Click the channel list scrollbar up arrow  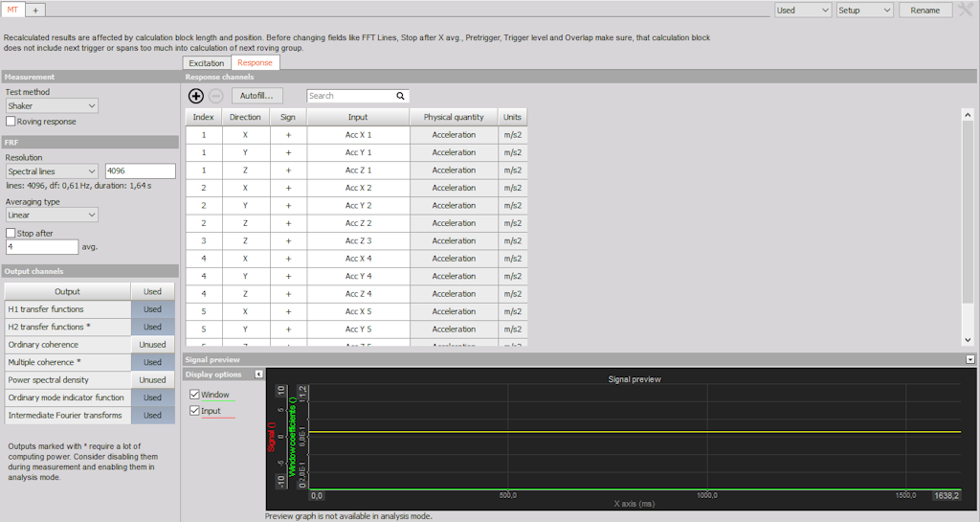pyautogui.click(x=968, y=115)
